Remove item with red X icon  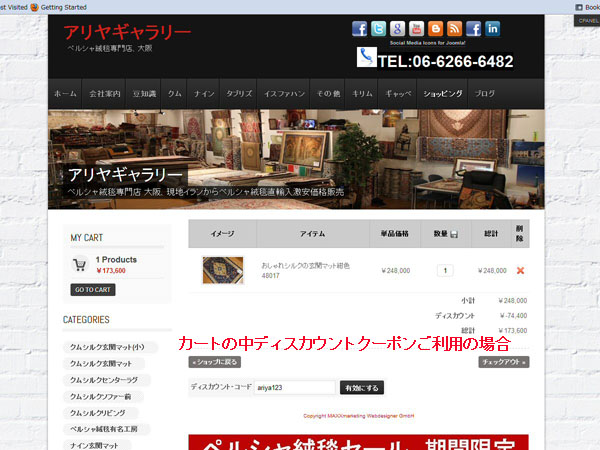[x=520, y=270]
